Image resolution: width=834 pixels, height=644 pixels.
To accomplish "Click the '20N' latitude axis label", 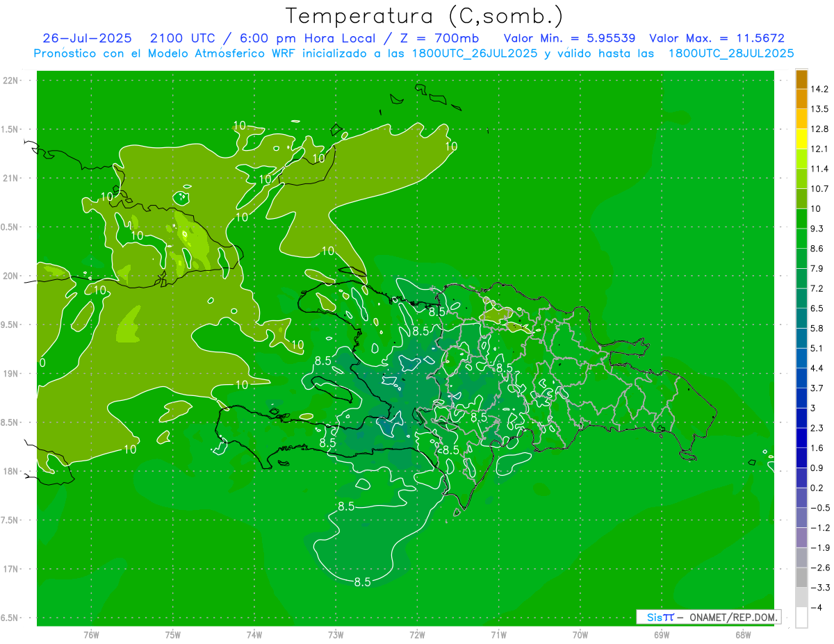I will coord(10,276).
